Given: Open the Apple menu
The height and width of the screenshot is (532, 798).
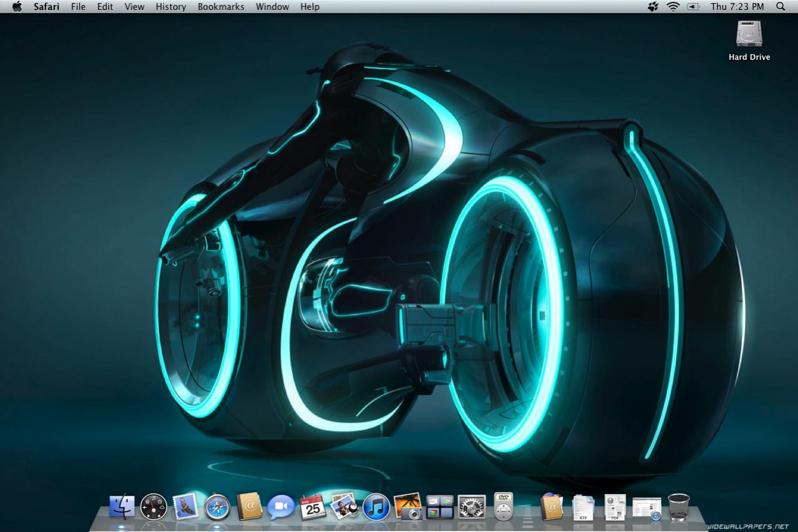Looking at the screenshot, I should point(17,7).
